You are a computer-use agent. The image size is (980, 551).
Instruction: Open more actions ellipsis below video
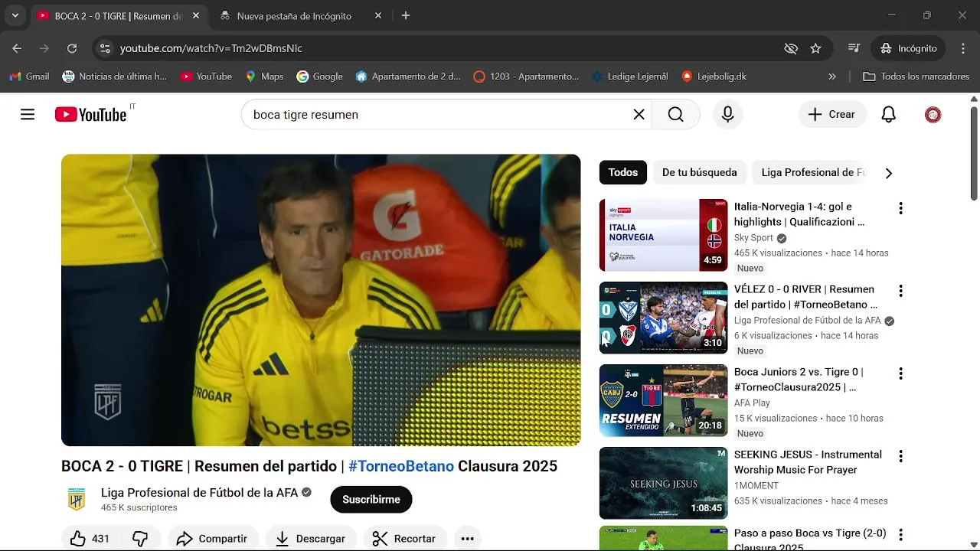pyautogui.click(x=467, y=539)
